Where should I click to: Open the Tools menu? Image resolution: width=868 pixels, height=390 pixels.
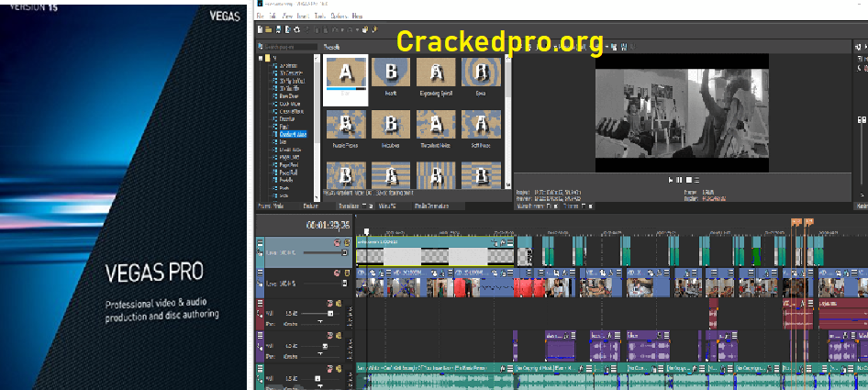point(320,17)
